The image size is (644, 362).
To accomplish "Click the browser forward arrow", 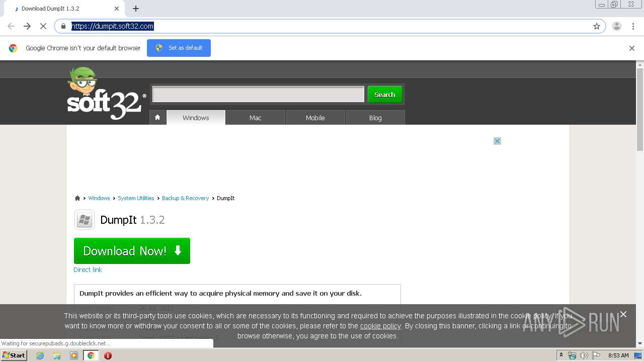I will tap(27, 26).
